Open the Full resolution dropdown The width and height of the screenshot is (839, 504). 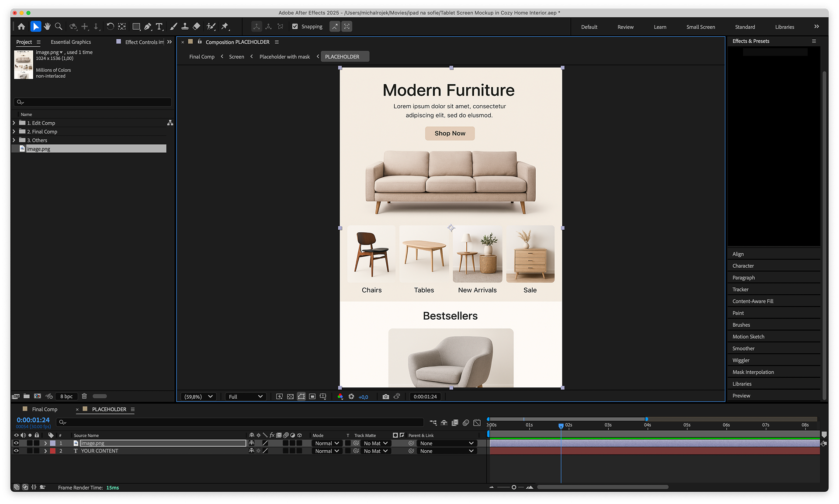tap(246, 397)
